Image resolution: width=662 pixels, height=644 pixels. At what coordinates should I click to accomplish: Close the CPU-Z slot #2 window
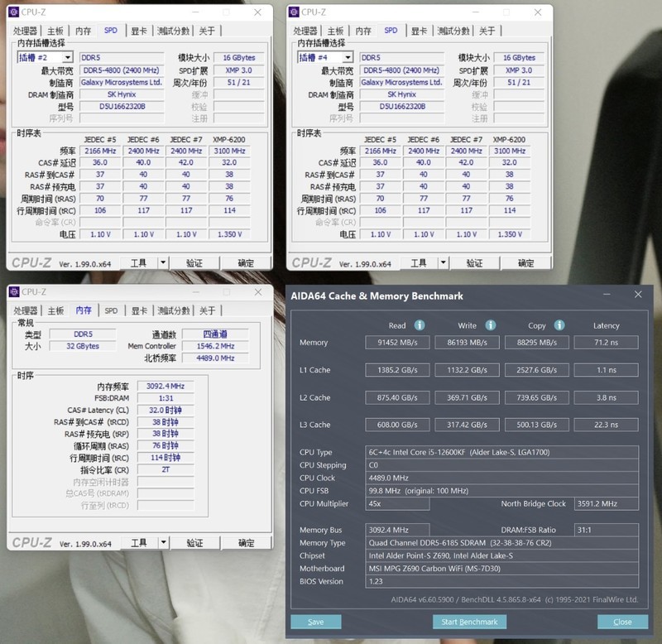tap(257, 12)
